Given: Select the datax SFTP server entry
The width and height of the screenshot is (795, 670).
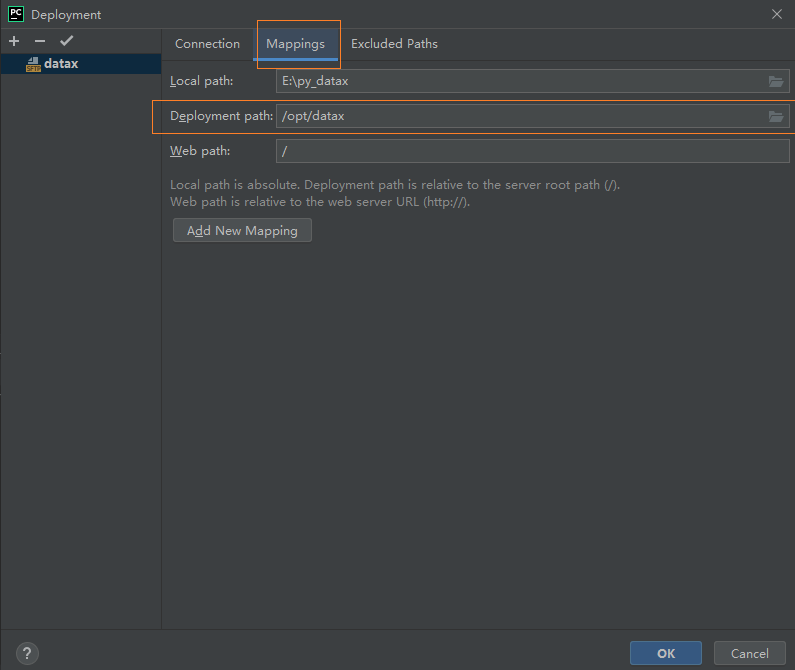Looking at the screenshot, I should (x=81, y=64).
